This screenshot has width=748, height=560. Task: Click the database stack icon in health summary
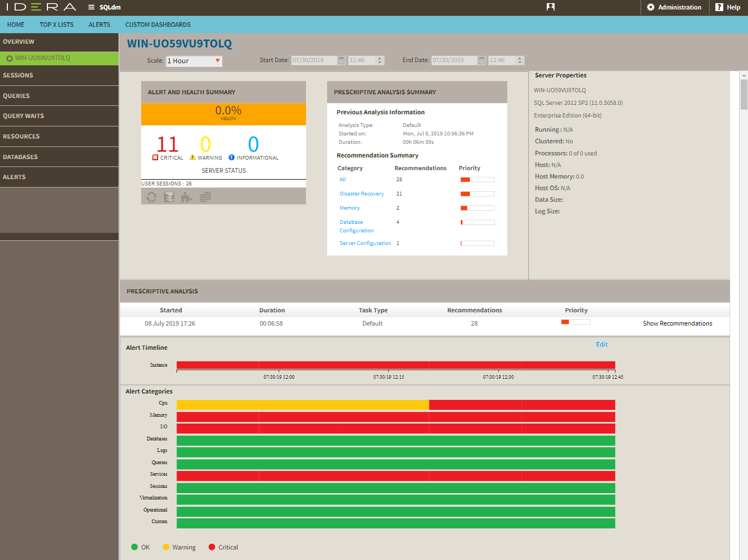(x=205, y=197)
